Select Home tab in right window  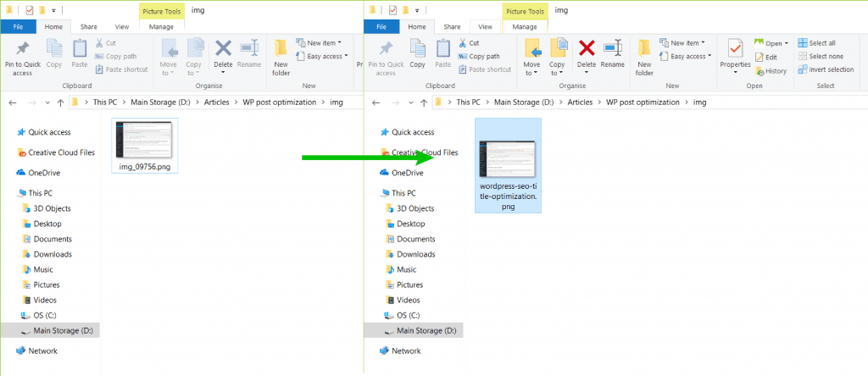tap(417, 26)
